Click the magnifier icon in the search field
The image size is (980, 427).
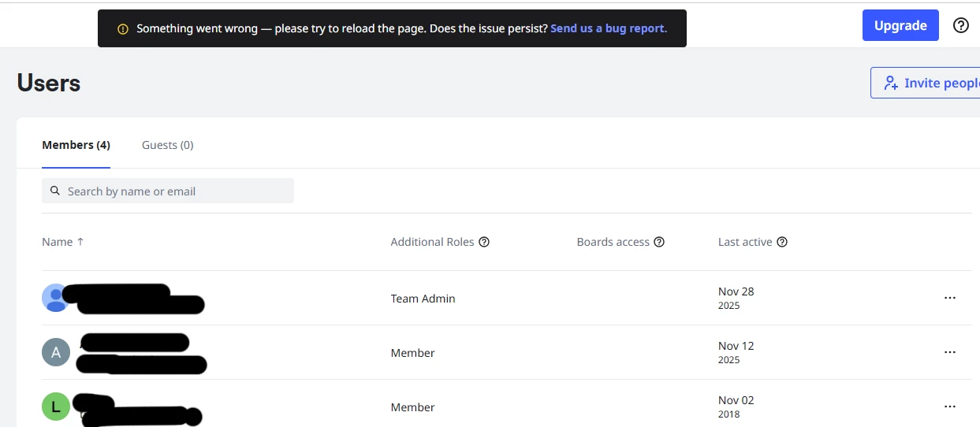point(55,191)
